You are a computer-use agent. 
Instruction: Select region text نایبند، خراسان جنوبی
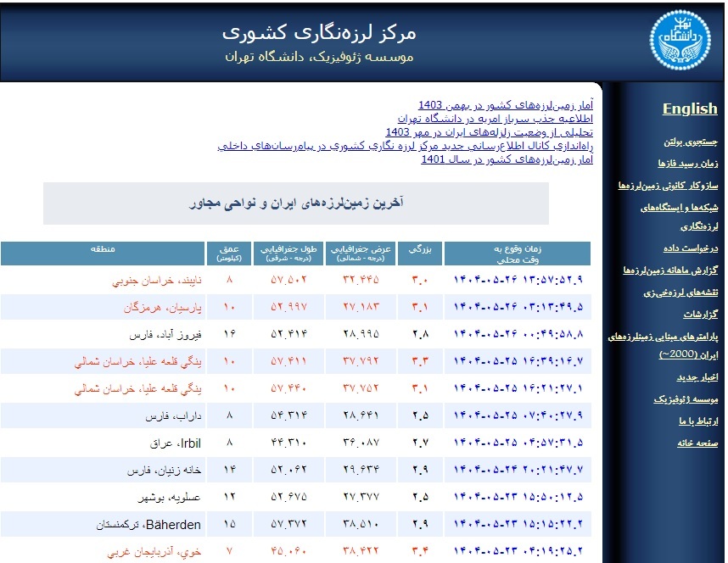click(x=157, y=281)
